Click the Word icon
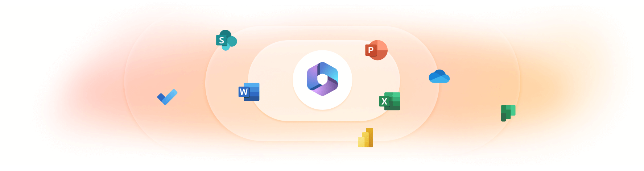Screen dimensions: 644x171 [x=249, y=92]
